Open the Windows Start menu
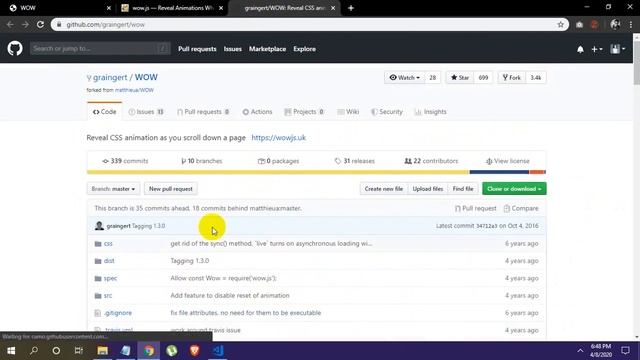The image size is (640, 360). pos(11,351)
